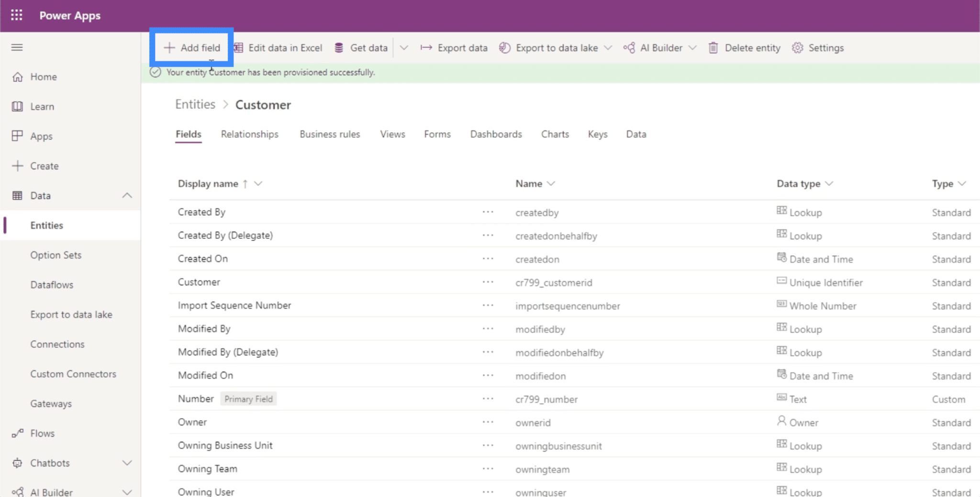
Task: Collapse the Data section chevron
Action: (127, 195)
